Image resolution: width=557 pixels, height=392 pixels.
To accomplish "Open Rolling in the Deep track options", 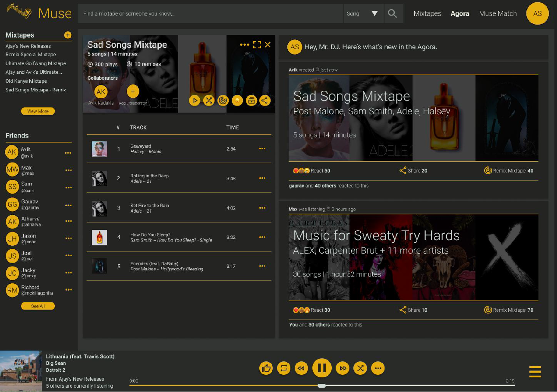I will [262, 179].
